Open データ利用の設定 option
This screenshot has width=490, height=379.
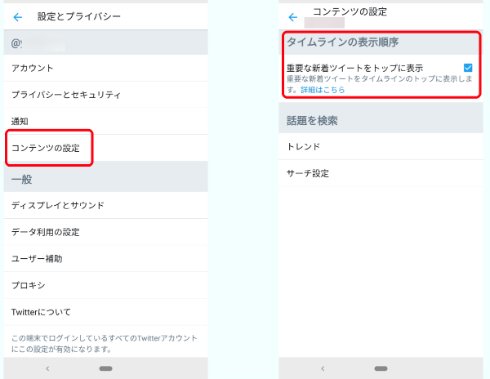(x=106, y=232)
